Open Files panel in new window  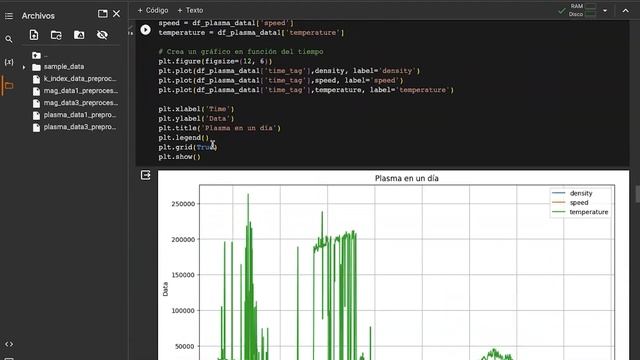point(102,14)
